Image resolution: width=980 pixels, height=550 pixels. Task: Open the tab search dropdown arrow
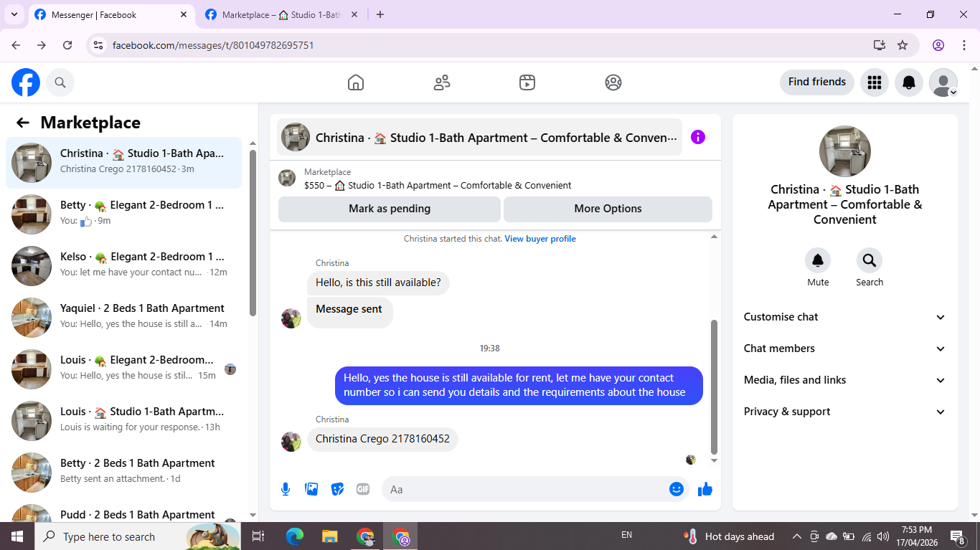click(14, 14)
